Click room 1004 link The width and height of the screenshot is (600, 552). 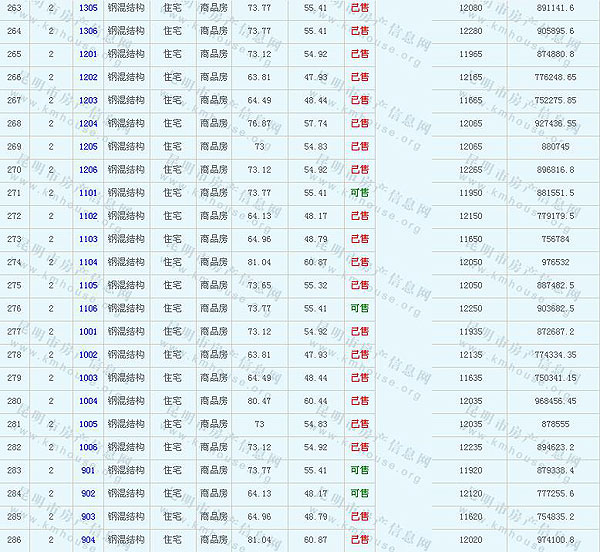click(x=88, y=401)
